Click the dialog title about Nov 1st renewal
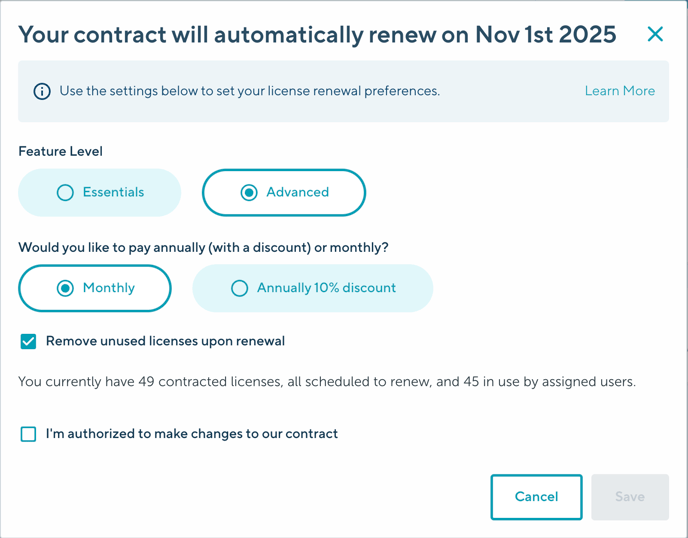The image size is (688, 538). pos(317,35)
